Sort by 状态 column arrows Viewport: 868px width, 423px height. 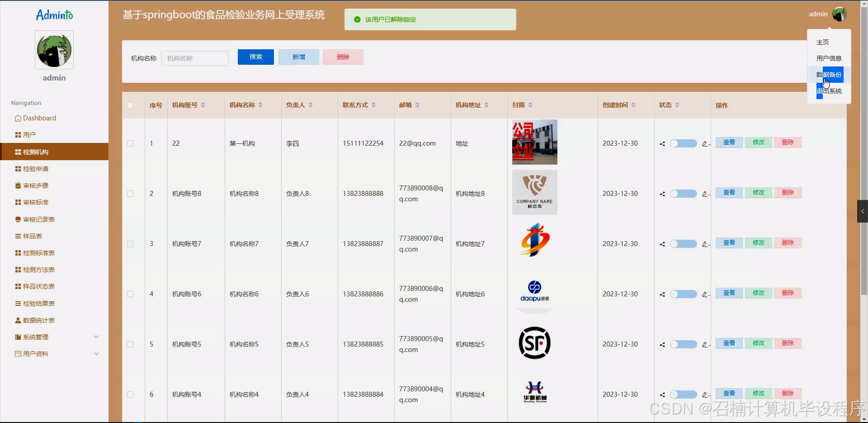click(x=677, y=105)
